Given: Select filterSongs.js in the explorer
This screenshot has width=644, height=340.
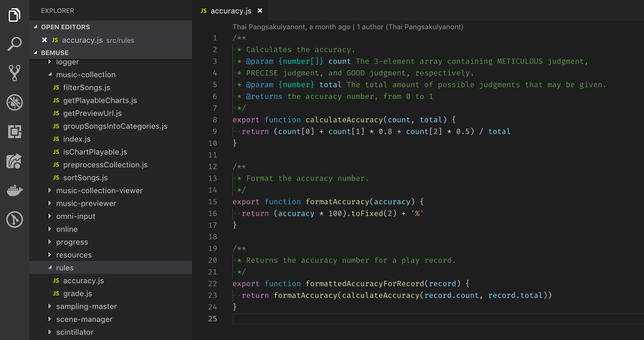Looking at the screenshot, I should point(87,87).
